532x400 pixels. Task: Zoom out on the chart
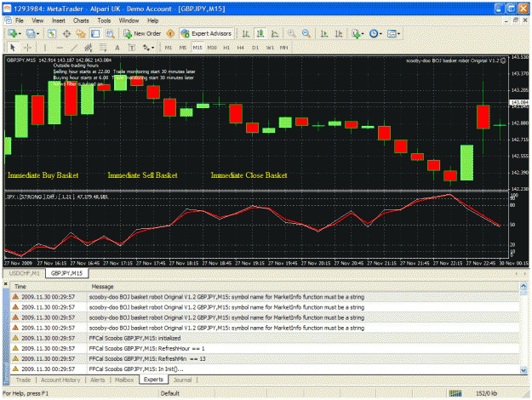[306, 33]
